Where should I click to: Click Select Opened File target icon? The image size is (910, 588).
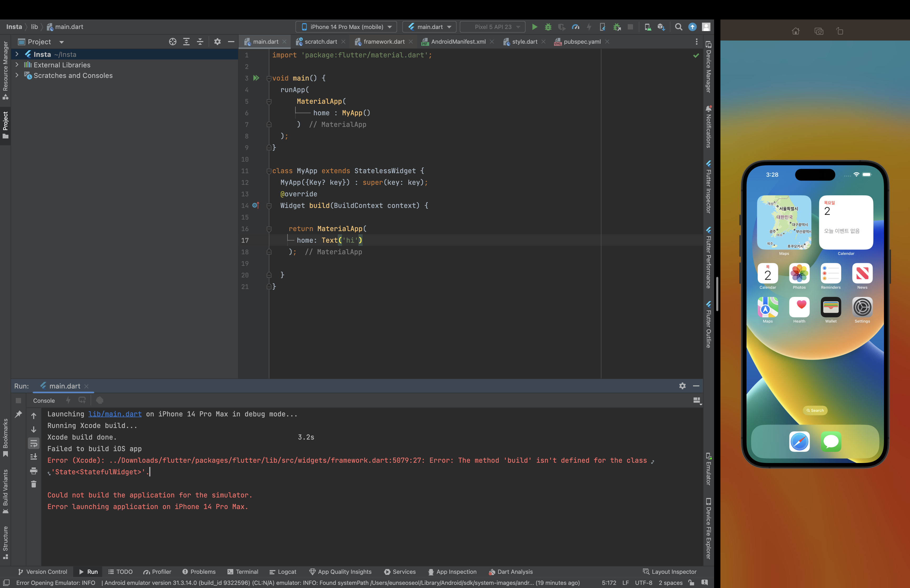[x=173, y=42]
